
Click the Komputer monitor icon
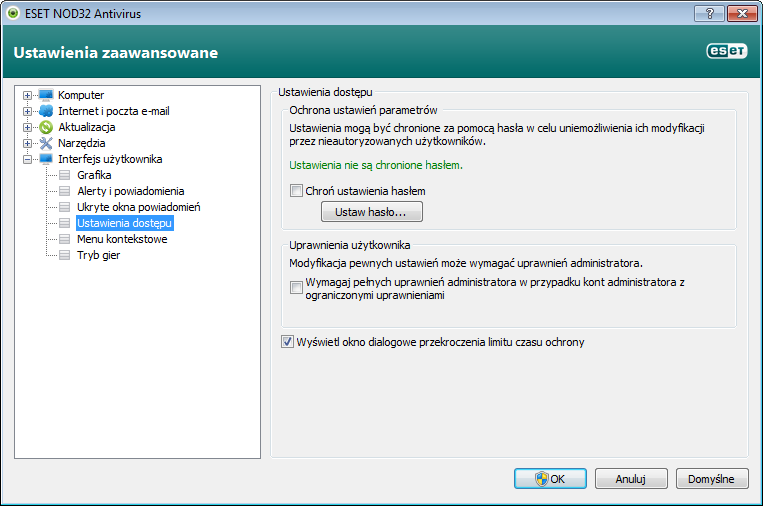coord(46,95)
